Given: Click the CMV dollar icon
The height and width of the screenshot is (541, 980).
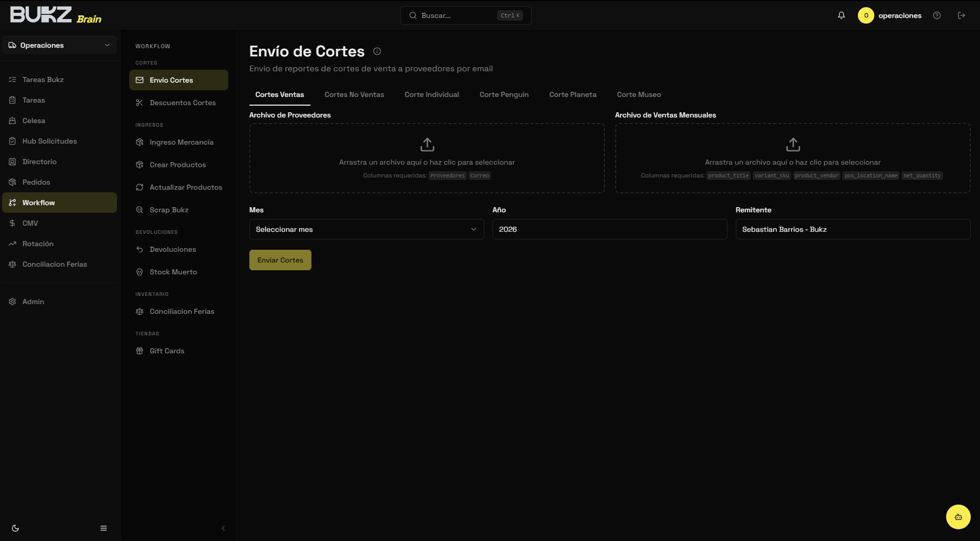Looking at the screenshot, I should point(12,223).
